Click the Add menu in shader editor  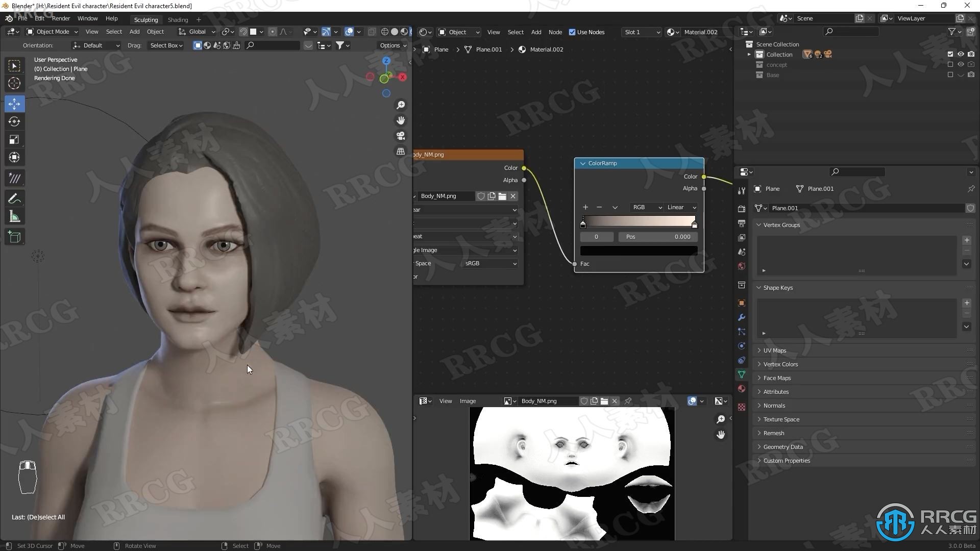pyautogui.click(x=536, y=32)
